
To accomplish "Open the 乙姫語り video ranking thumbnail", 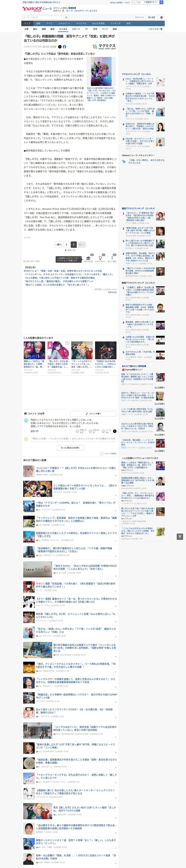I will [160, 291].
